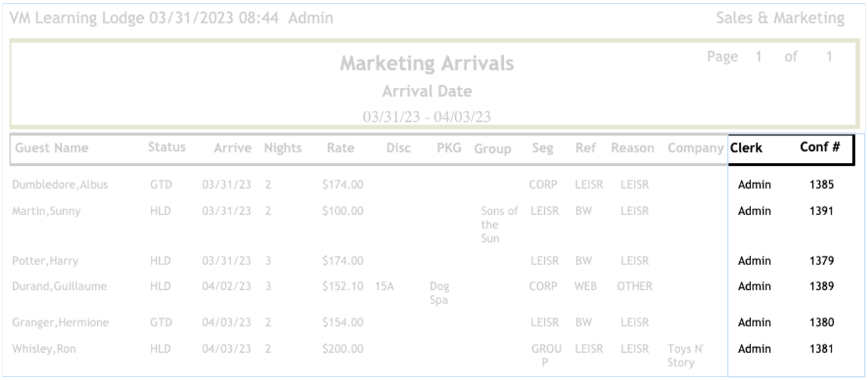
Task: Click the Marketing Arrivals report title
Action: point(427,63)
